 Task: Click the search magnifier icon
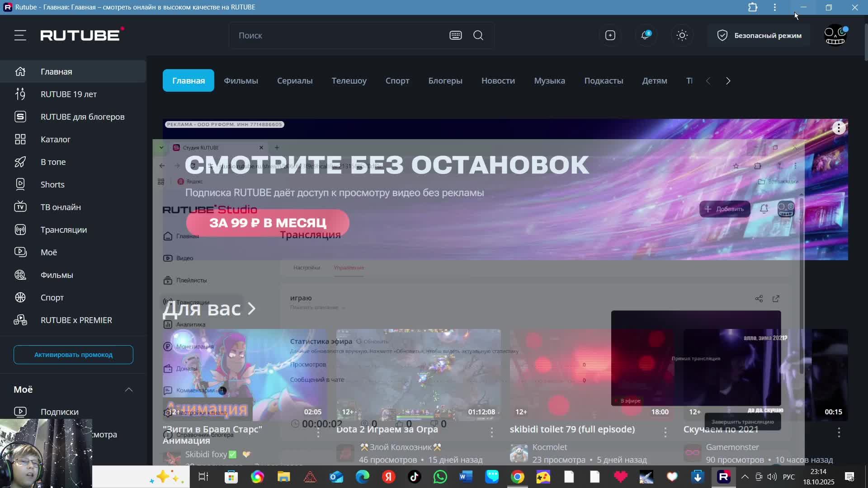[x=478, y=35]
